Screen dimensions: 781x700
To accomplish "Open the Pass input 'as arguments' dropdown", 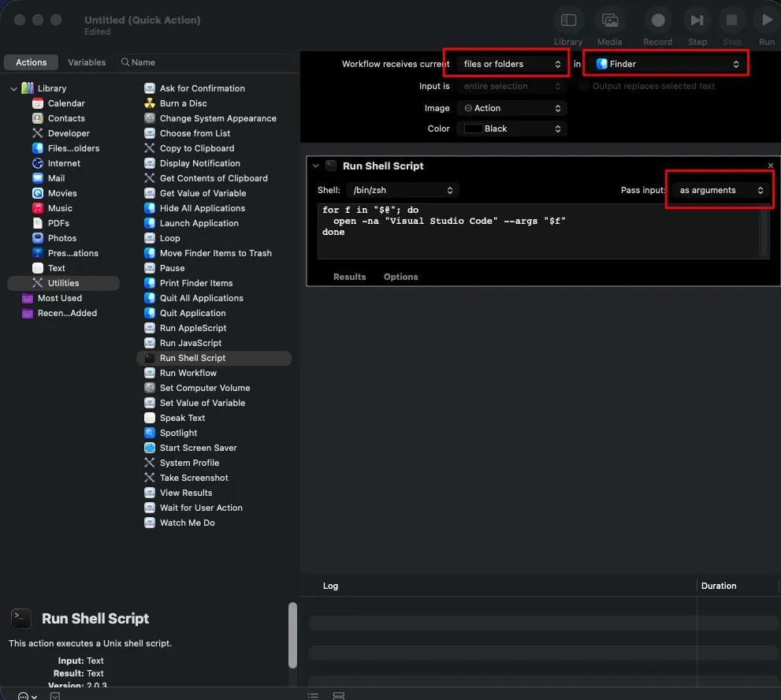I will point(720,190).
